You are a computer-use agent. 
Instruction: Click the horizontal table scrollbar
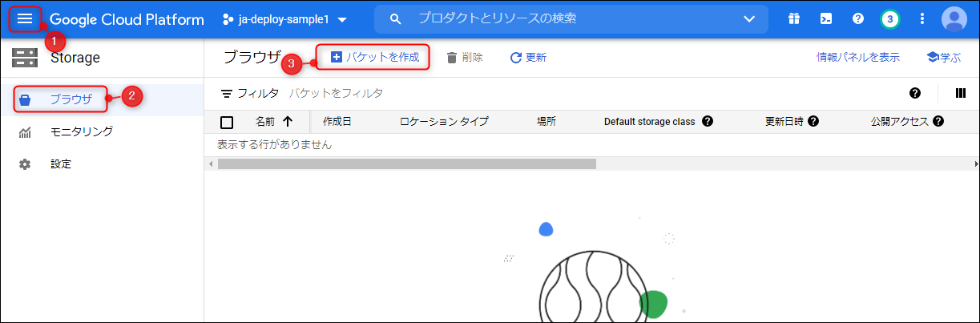tap(407, 164)
